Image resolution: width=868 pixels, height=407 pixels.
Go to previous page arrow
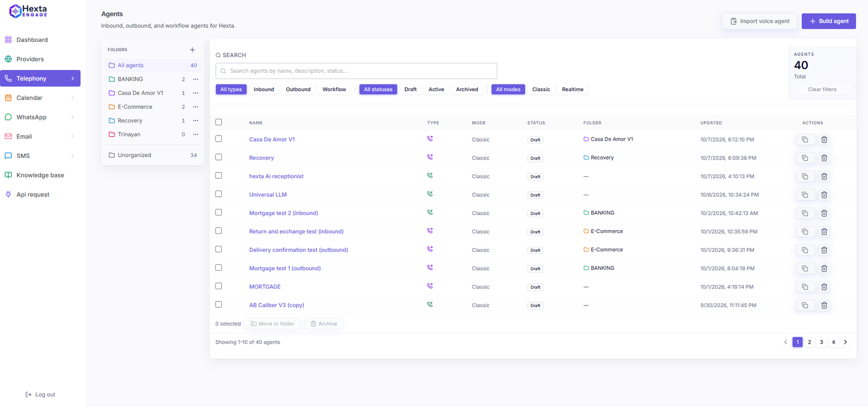click(786, 342)
